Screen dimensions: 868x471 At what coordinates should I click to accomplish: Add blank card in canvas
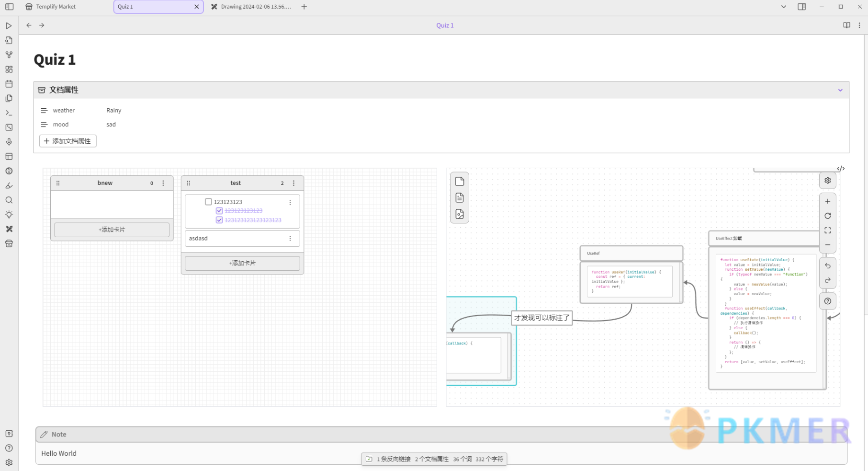click(460, 182)
